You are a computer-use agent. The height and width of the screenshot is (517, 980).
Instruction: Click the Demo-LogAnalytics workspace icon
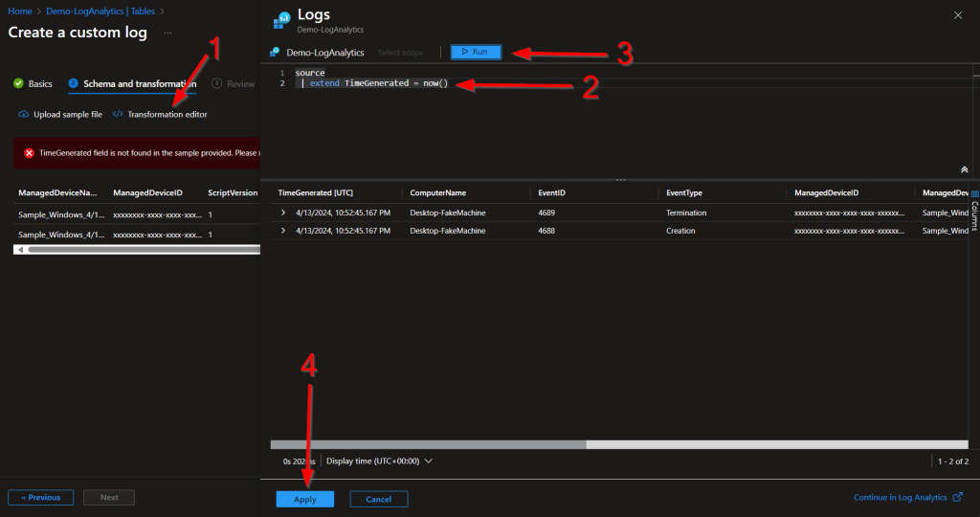coord(276,53)
